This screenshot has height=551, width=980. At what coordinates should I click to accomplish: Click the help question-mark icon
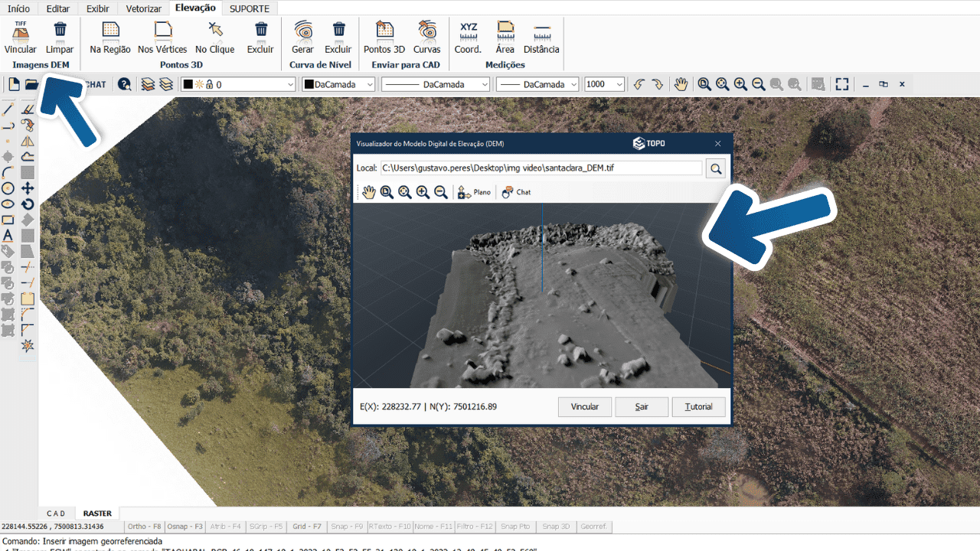124,84
